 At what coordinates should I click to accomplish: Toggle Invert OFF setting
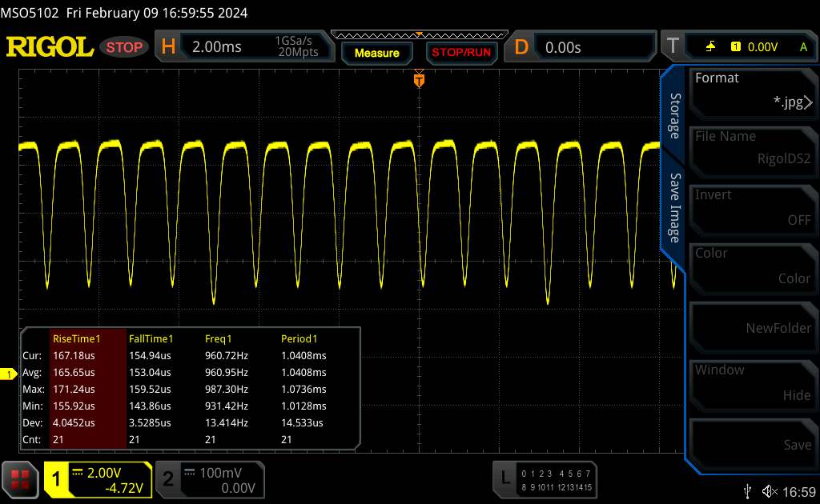coord(753,210)
